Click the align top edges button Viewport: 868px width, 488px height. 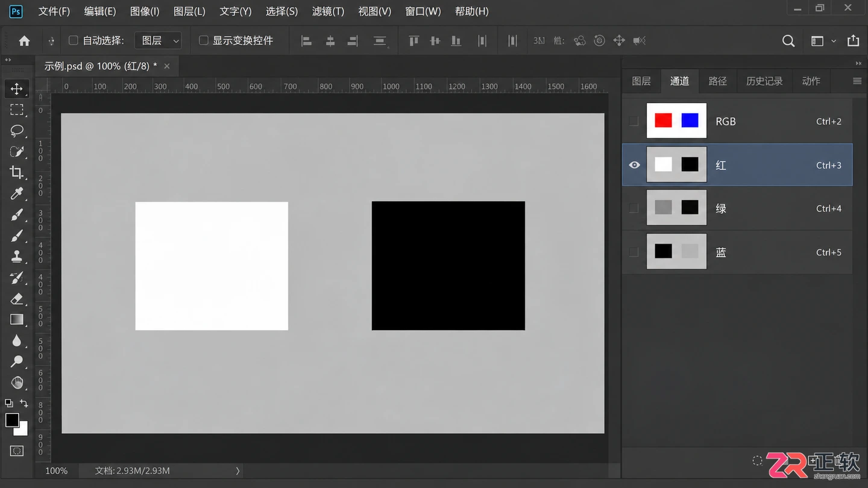pyautogui.click(x=414, y=40)
